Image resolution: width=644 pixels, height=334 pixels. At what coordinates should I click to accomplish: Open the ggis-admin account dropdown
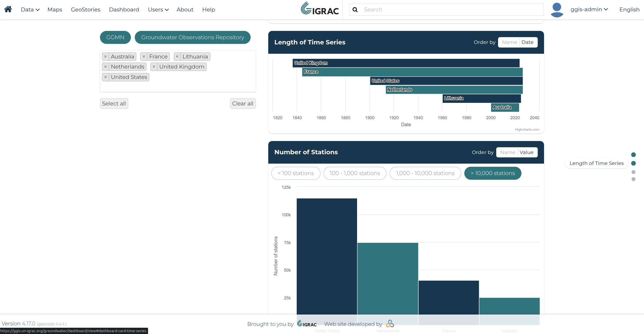589,9
